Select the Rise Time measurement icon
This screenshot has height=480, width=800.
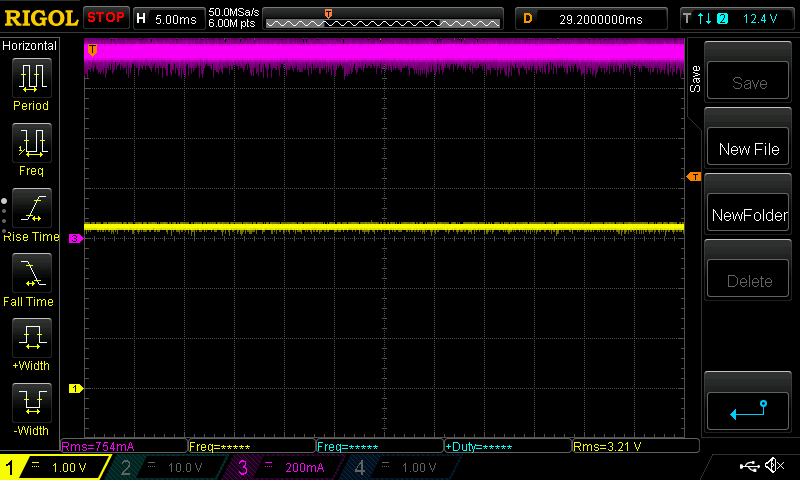coord(31,208)
